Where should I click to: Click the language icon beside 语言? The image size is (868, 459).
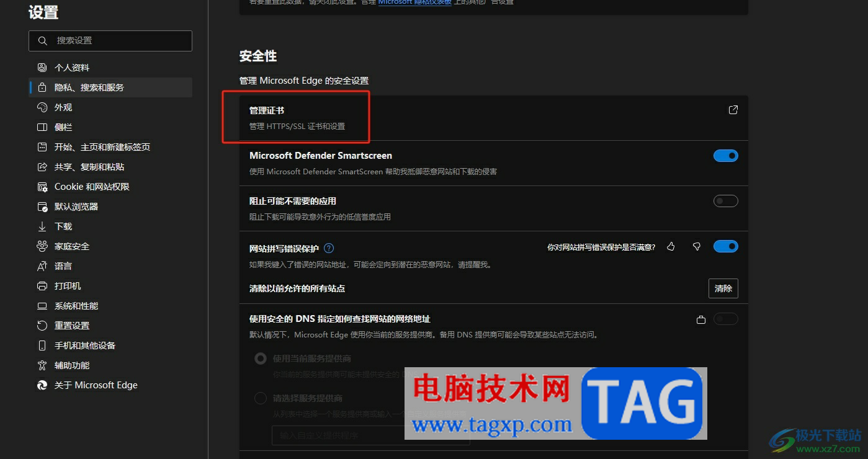pos(42,266)
